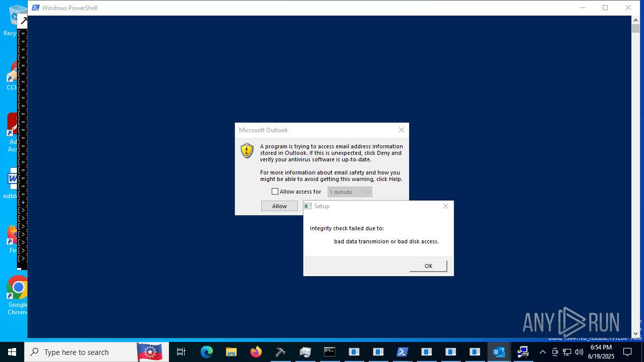This screenshot has height=362, width=644.
Task: Click OK in the Setup error dialog
Action: (x=428, y=266)
